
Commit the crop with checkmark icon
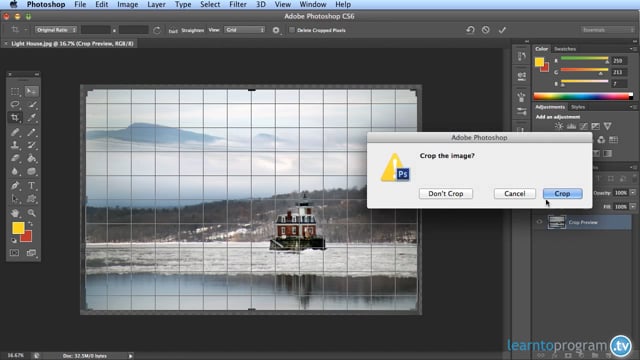(x=502, y=30)
